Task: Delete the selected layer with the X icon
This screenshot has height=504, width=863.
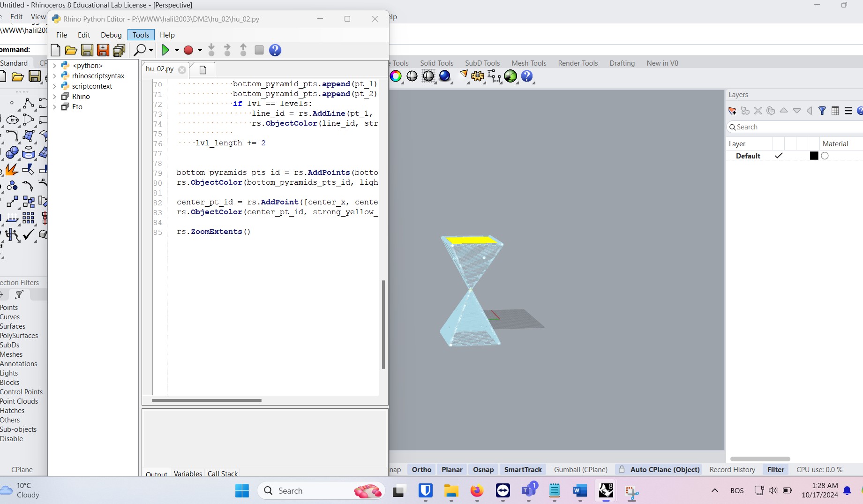Action: (758, 111)
